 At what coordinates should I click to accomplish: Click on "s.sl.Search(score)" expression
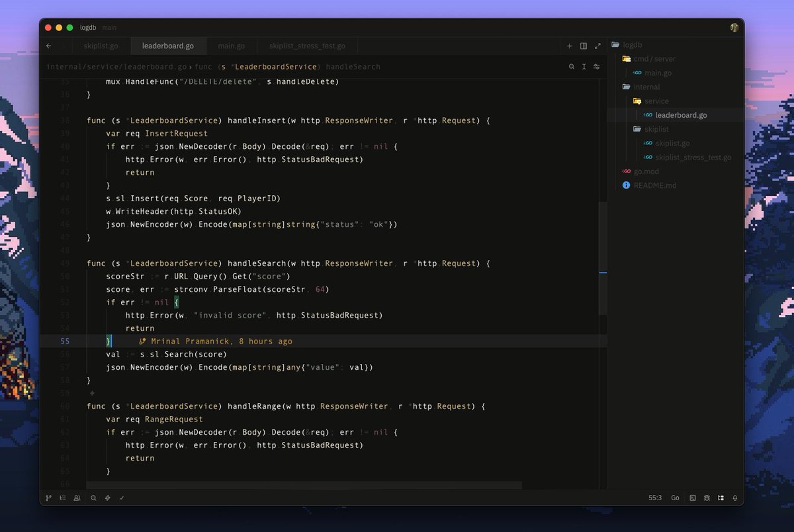tap(183, 355)
